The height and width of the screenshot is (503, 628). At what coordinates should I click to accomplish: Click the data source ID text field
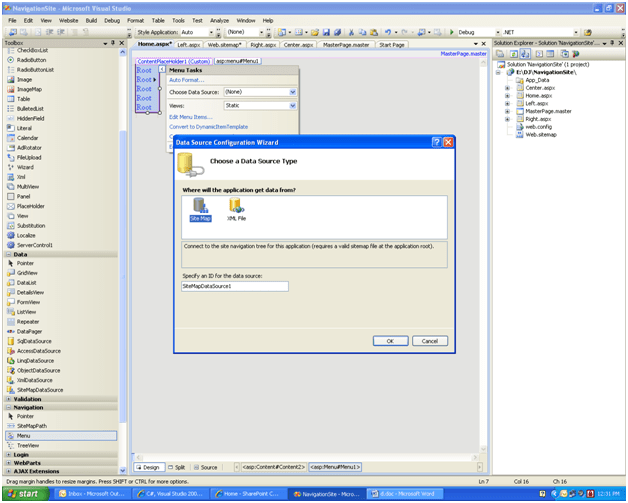click(234, 286)
